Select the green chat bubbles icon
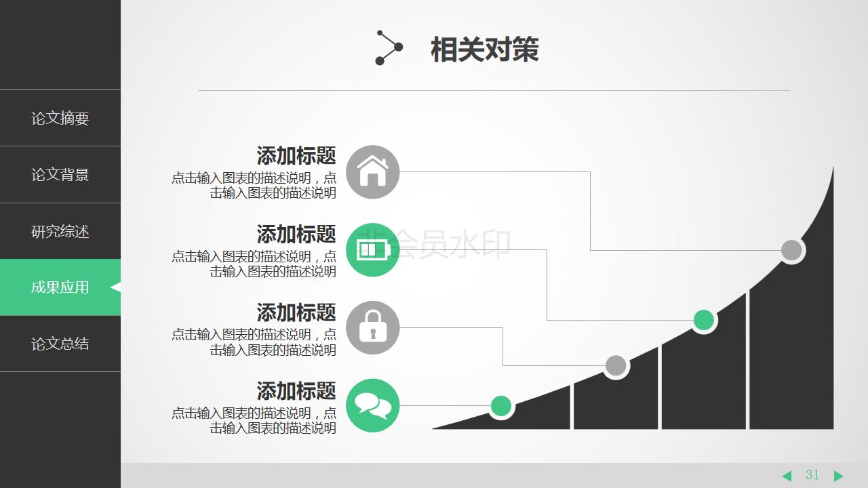The height and width of the screenshot is (488, 868). click(372, 406)
